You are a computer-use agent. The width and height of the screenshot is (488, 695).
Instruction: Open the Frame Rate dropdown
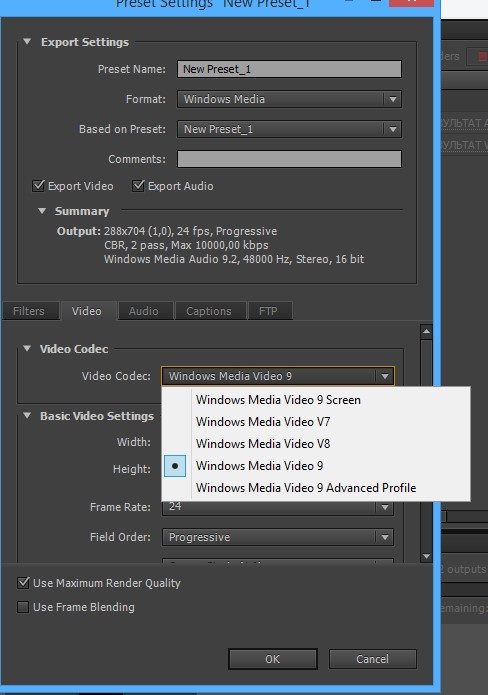click(x=278, y=507)
